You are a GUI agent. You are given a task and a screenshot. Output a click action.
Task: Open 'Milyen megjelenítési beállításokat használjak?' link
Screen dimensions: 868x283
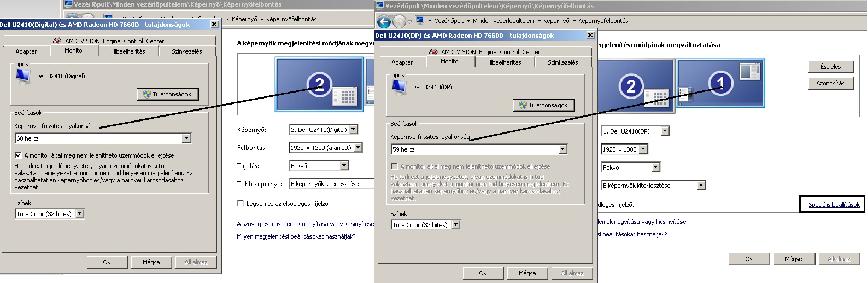point(296,236)
